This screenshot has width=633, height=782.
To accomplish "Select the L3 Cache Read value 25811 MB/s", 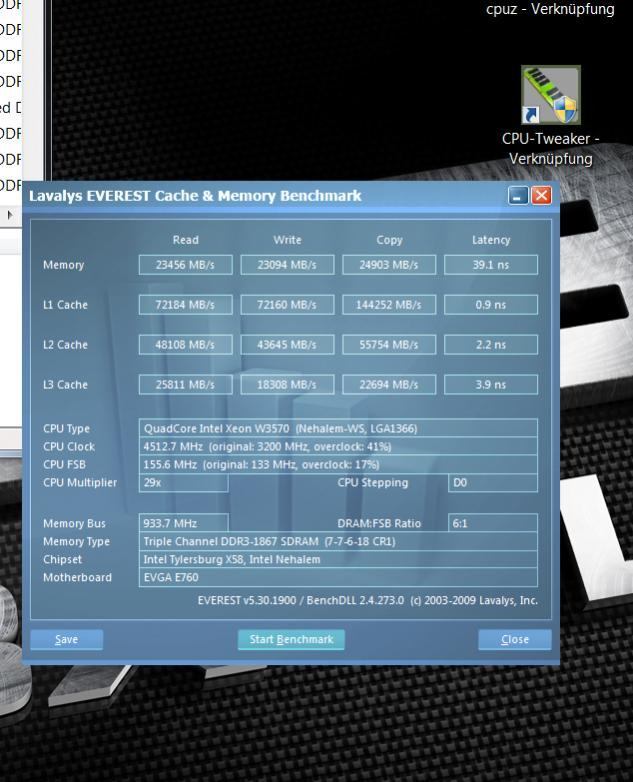I will (186, 385).
